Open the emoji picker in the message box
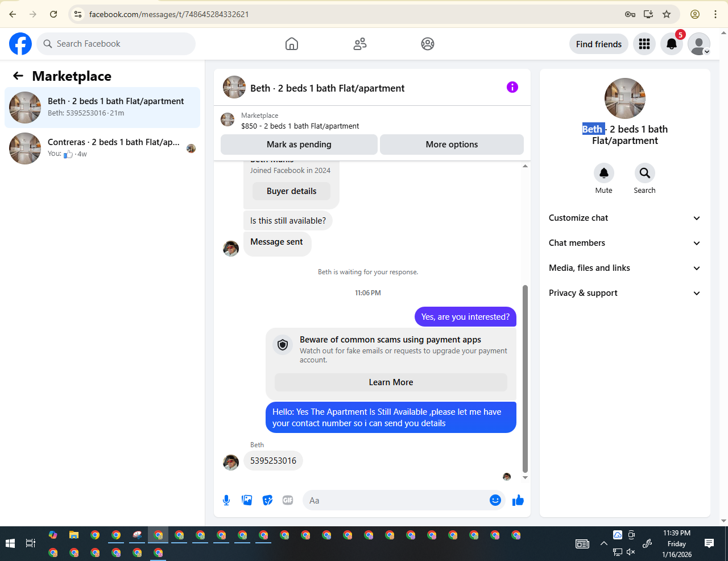Viewport: 728px width, 561px height. pos(495,500)
